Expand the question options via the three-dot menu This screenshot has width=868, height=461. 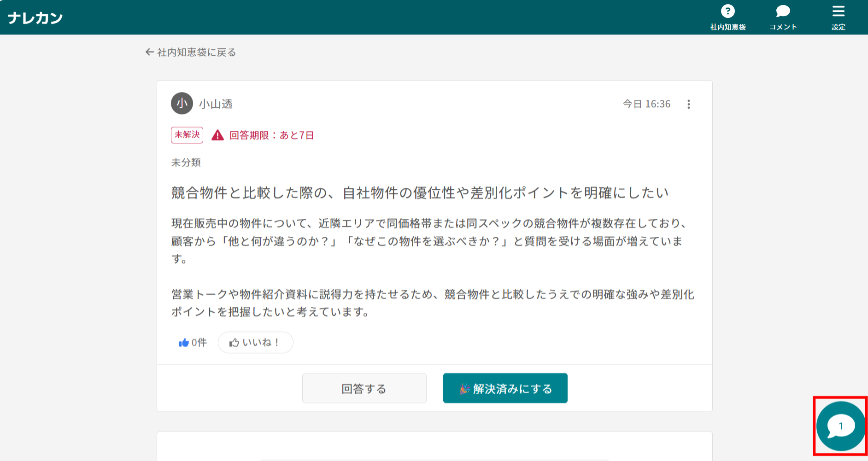(689, 104)
